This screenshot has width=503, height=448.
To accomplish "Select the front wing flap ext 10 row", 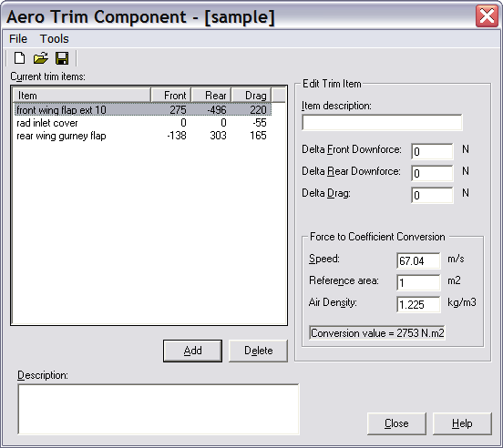I will 142,110.
